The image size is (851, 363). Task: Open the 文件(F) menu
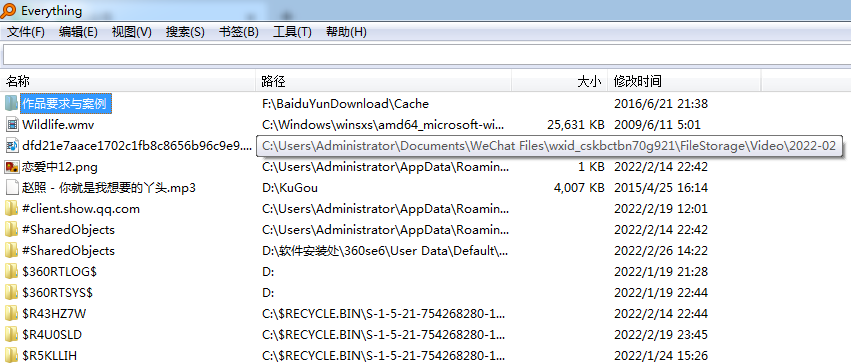click(26, 32)
